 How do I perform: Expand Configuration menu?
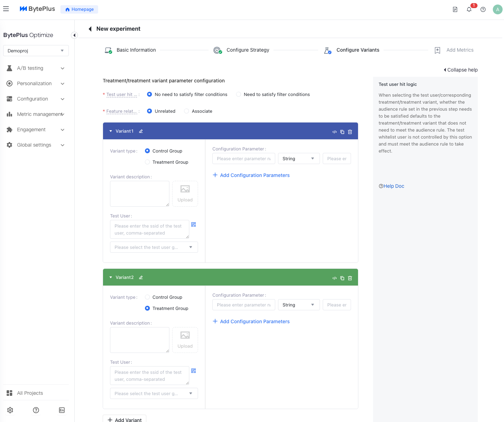click(36, 99)
